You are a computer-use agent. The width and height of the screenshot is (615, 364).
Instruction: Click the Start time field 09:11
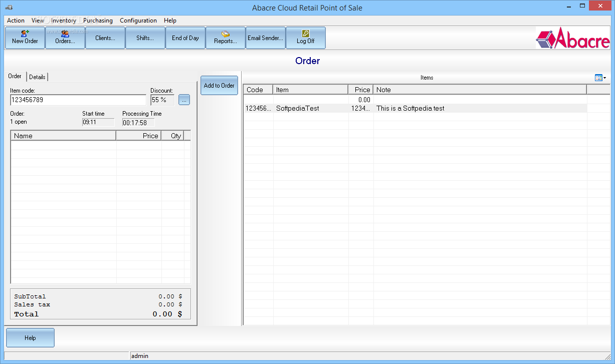click(98, 122)
